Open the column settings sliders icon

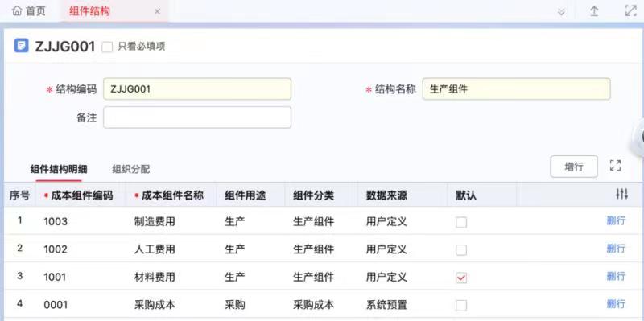tap(621, 194)
